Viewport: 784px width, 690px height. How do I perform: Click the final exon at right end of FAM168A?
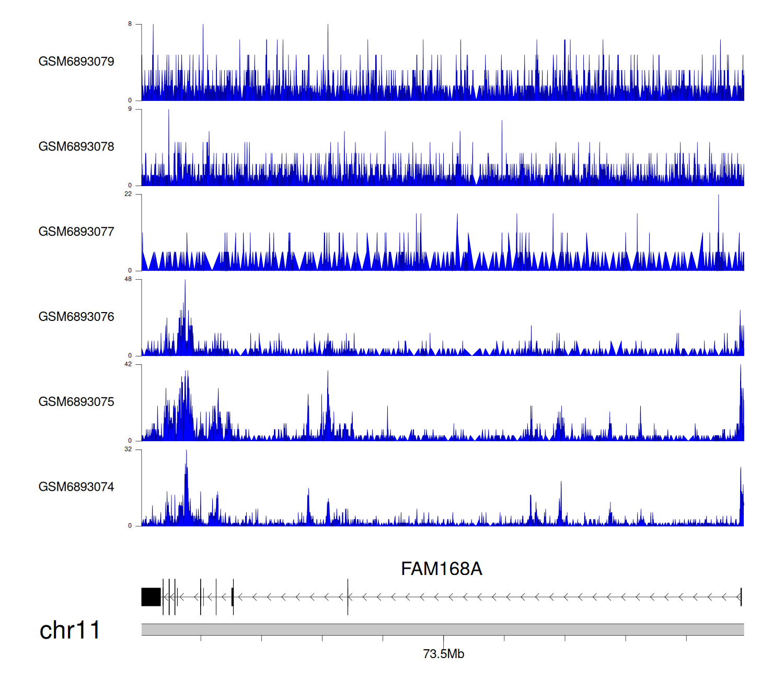(x=741, y=597)
